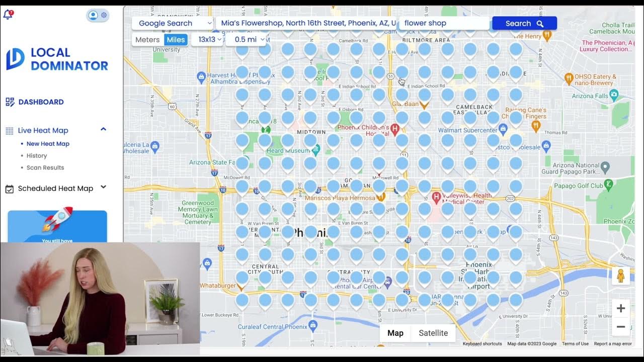644x362 pixels.
Task: Click the Raising Cane's restaurant marker
Action: coord(536,126)
